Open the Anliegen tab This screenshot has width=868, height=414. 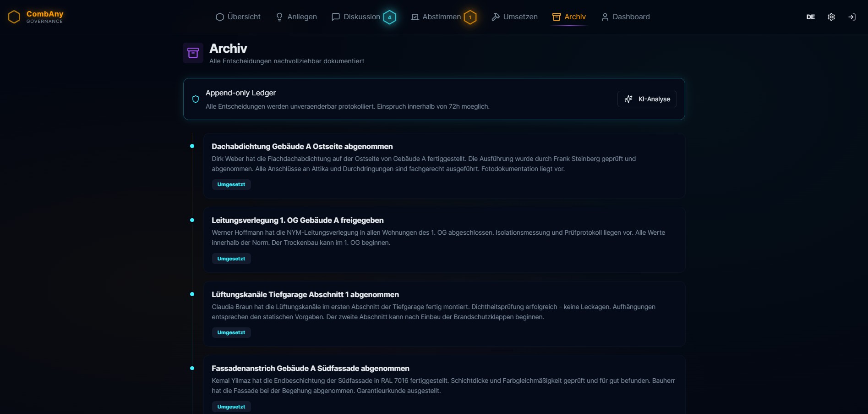tap(296, 17)
